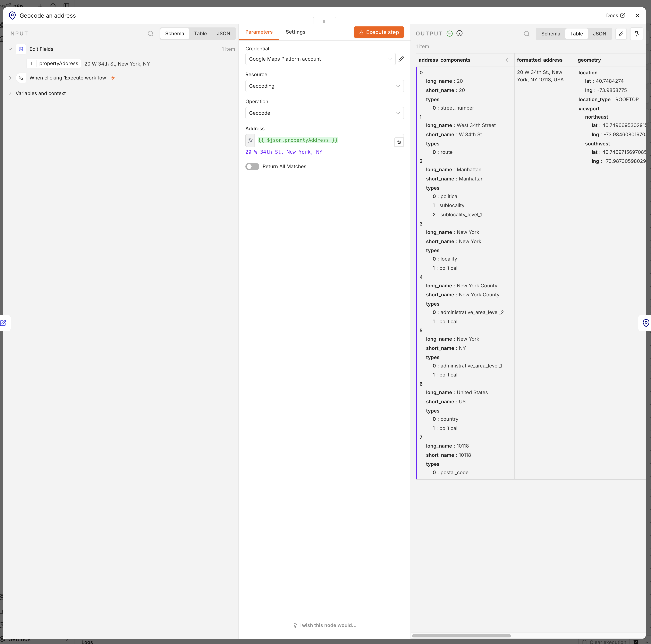The width and height of the screenshot is (651, 644).
Task: Expand Variables and context section
Action: click(10, 93)
